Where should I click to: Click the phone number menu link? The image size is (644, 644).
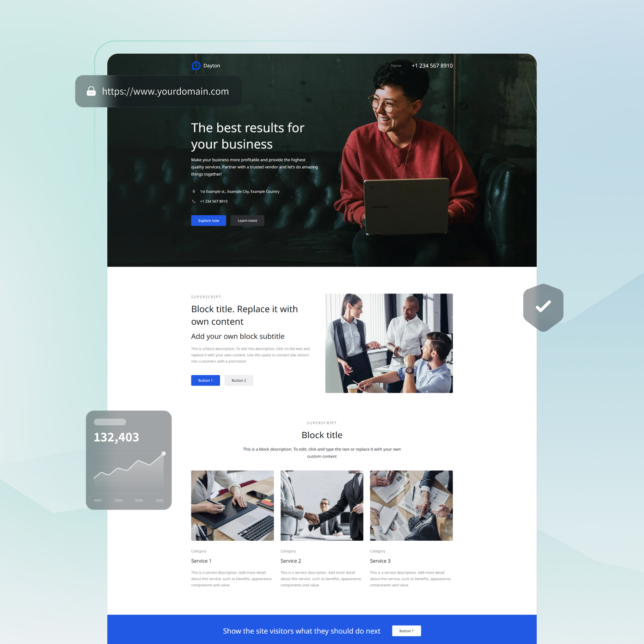pos(432,65)
